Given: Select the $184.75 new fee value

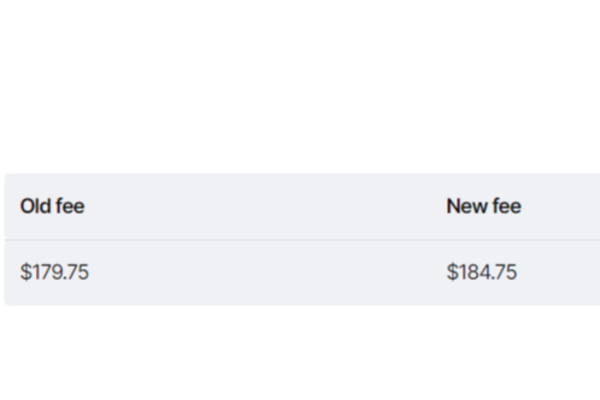Looking at the screenshot, I should pos(481,272).
